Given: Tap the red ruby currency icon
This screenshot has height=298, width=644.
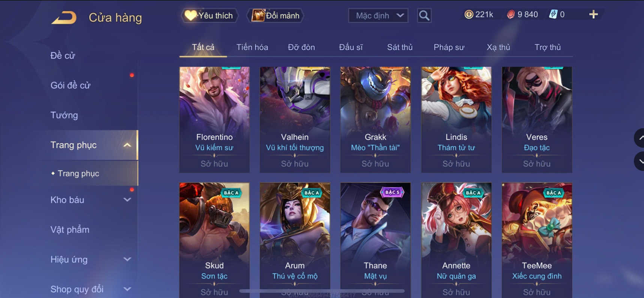Looking at the screenshot, I should pos(511,15).
